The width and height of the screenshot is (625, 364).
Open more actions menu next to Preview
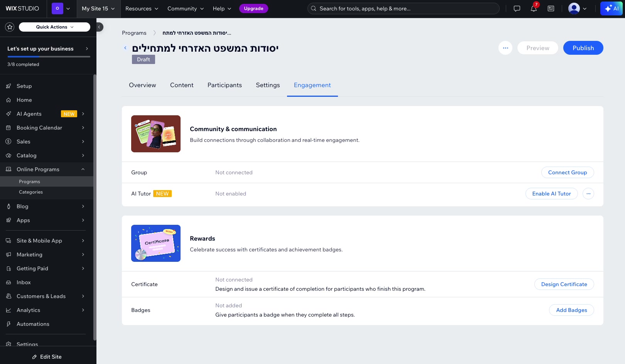pos(505,48)
